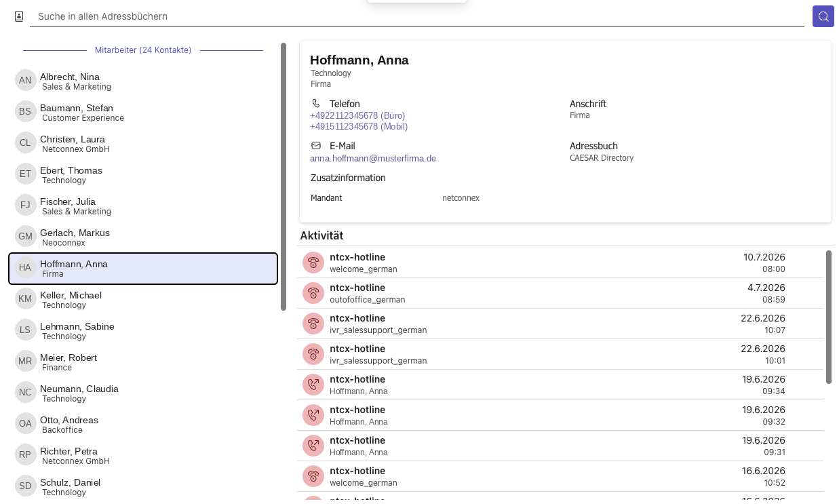Open the contact 'Richter, Petra'
The image size is (839, 504).
click(x=143, y=456)
